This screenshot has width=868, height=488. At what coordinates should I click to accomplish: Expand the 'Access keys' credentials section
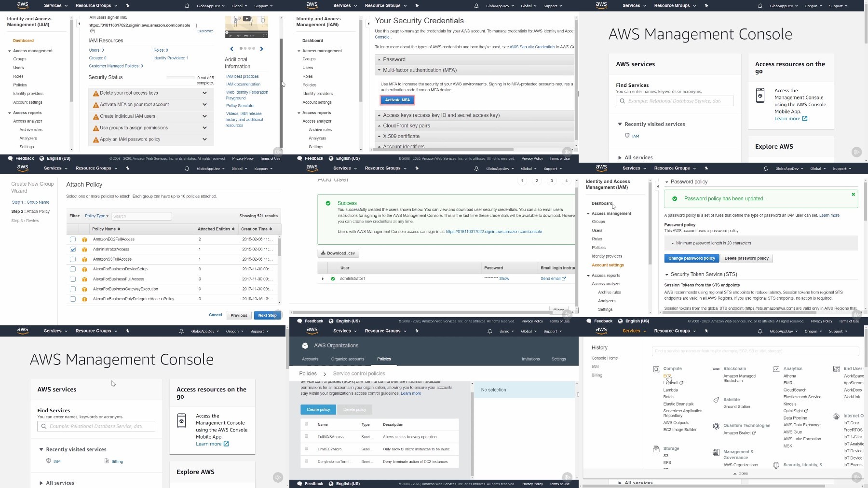[475, 115]
